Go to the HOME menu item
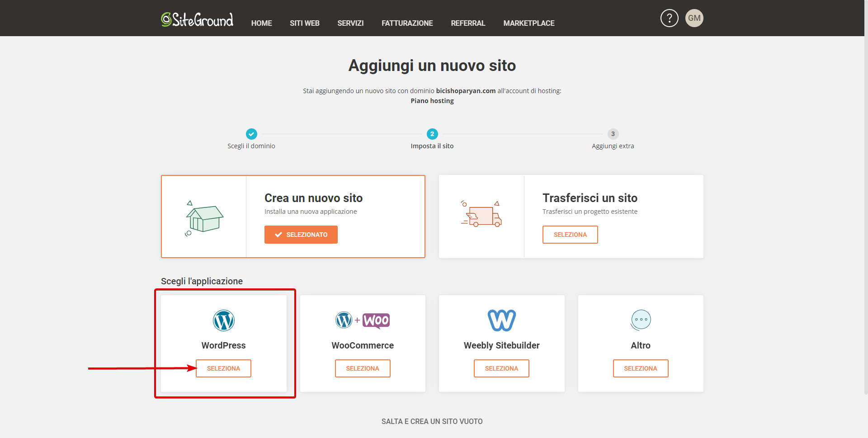 click(x=261, y=23)
